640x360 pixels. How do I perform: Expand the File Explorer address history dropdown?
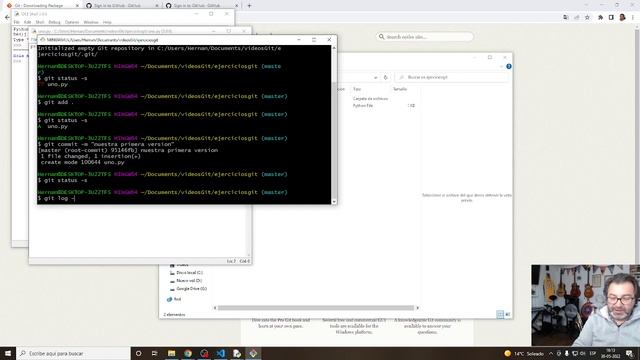coord(376,77)
